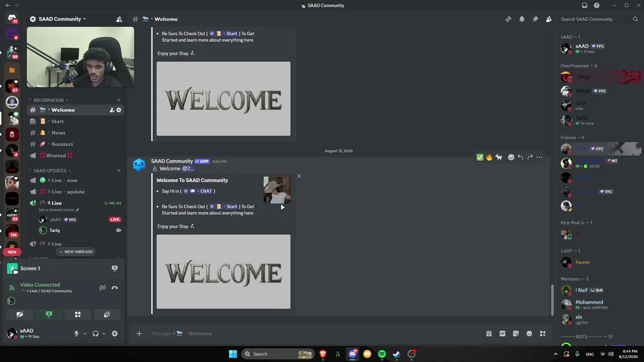Viewport: 644px width, 362px height.
Task: Open Video Connected connection details
Action: 40,285
